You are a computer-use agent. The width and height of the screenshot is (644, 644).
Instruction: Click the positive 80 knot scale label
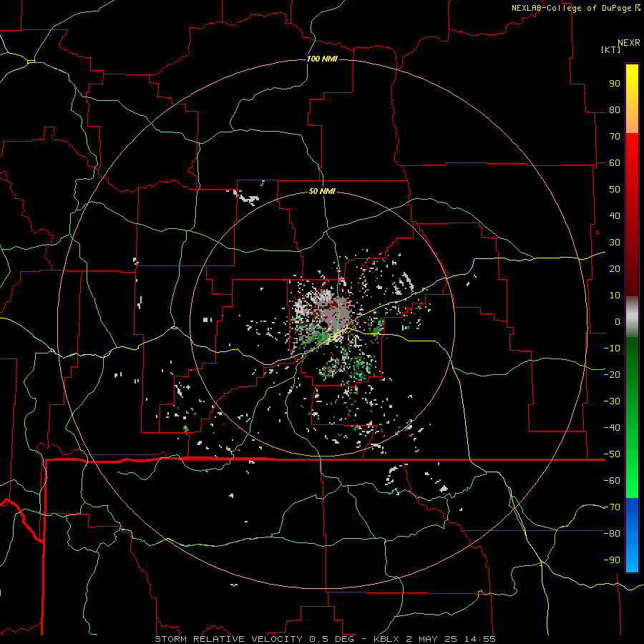click(x=615, y=110)
